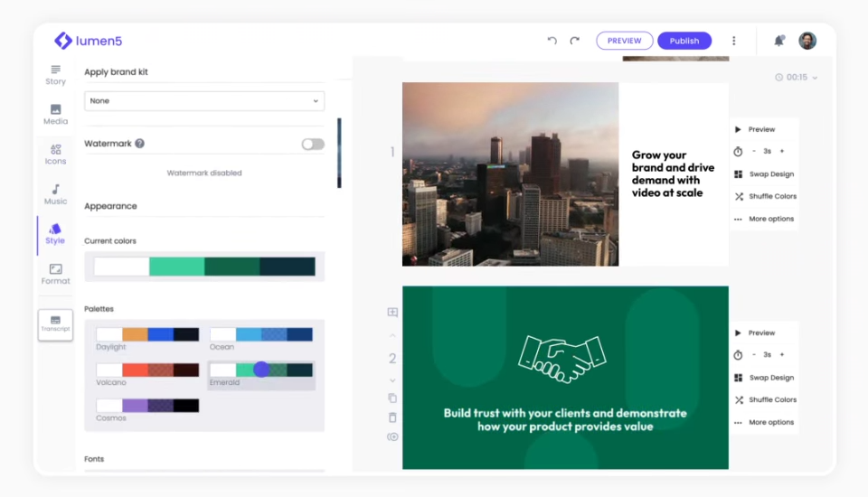868x497 pixels.
Task: Click the add sub-scene icon above scene 2
Action: tap(392, 312)
